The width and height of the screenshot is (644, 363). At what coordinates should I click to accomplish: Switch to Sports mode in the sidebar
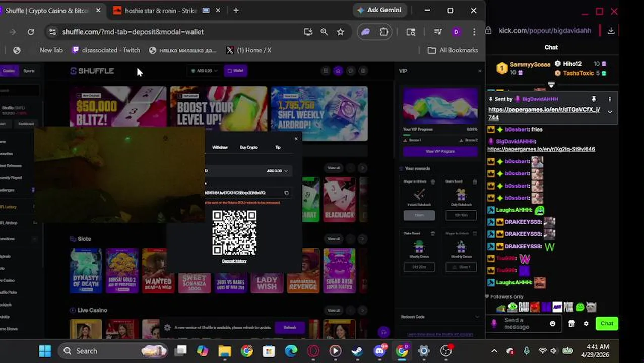[x=29, y=71]
